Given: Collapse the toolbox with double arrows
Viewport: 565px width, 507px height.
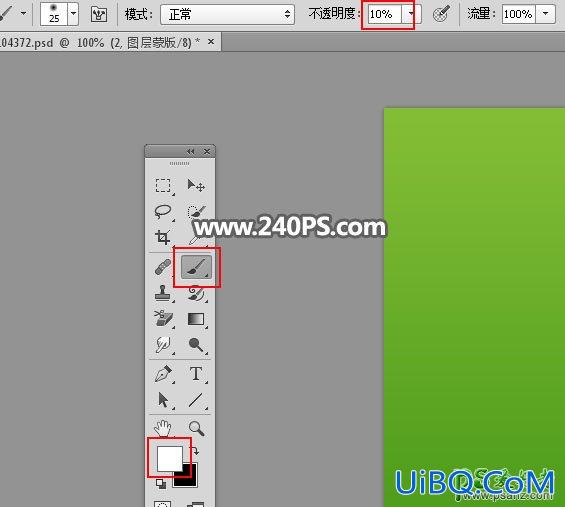Looking at the screenshot, I should click(190, 151).
